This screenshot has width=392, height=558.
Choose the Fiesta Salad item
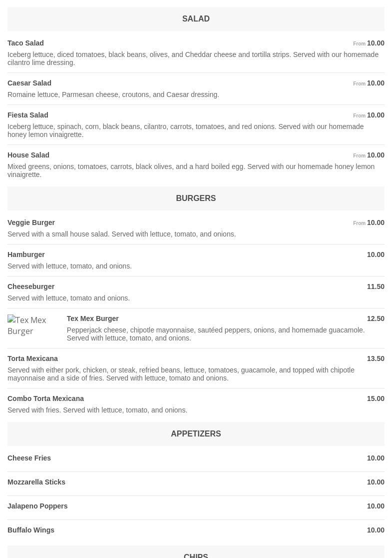coord(28,115)
